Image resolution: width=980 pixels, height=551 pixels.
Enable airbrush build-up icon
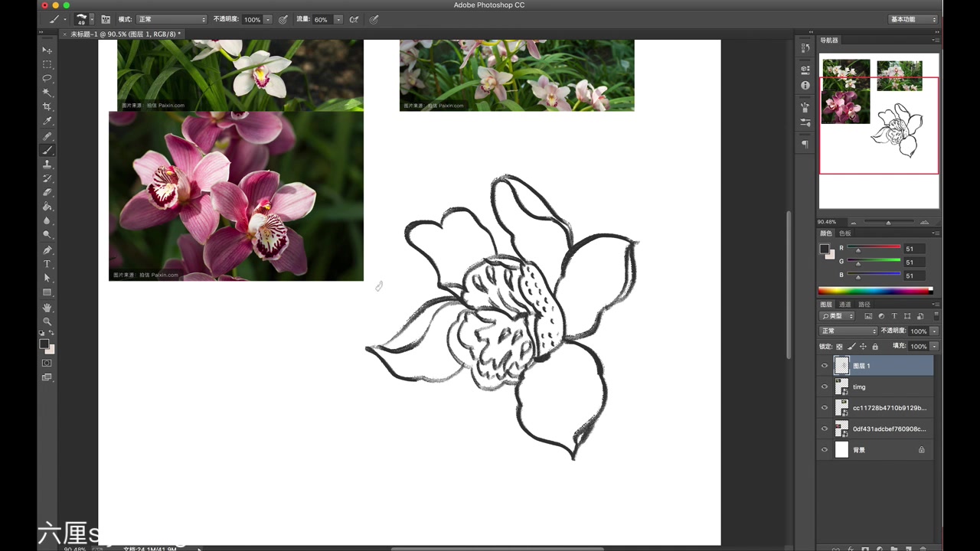354,19
